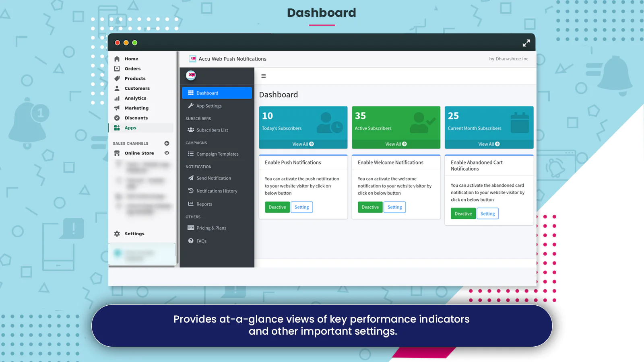
Task: Click the Pricing & Plans card icon
Action: (x=191, y=228)
